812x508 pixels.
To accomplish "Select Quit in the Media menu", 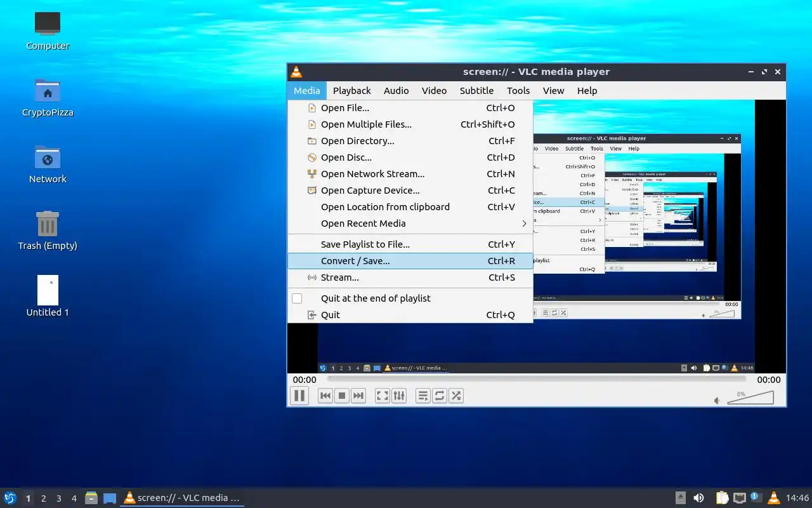I will (x=410, y=315).
